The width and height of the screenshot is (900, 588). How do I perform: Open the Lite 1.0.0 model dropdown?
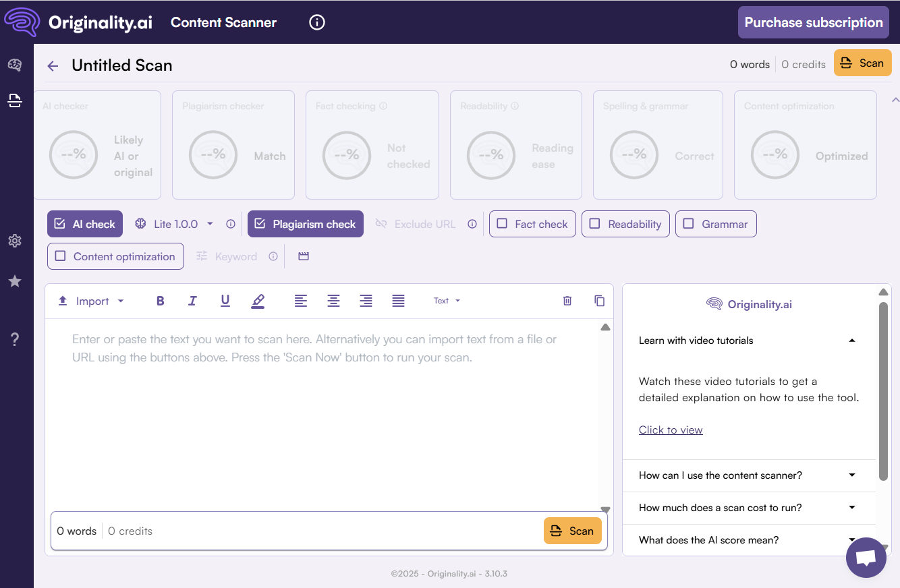(x=174, y=224)
